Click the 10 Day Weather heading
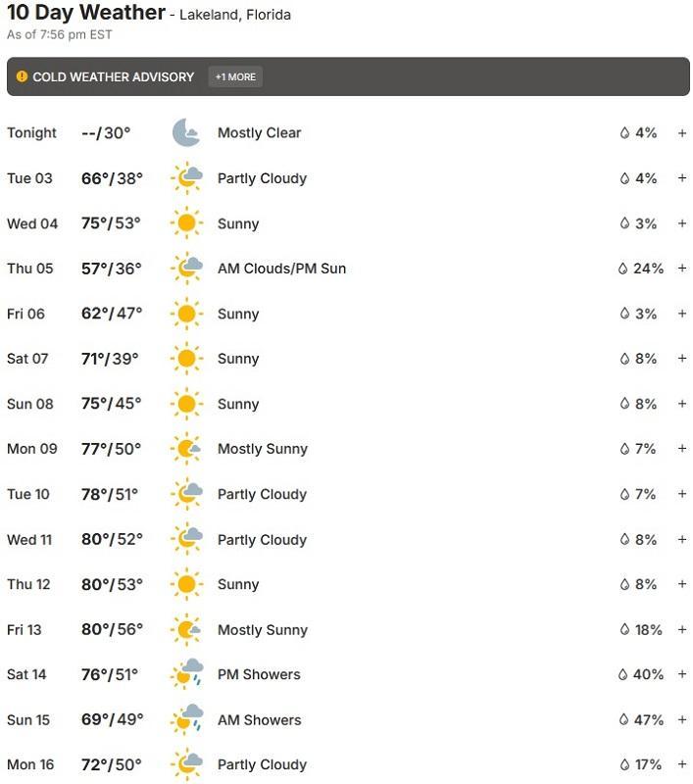 pyautogui.click(x=86, y=14)
